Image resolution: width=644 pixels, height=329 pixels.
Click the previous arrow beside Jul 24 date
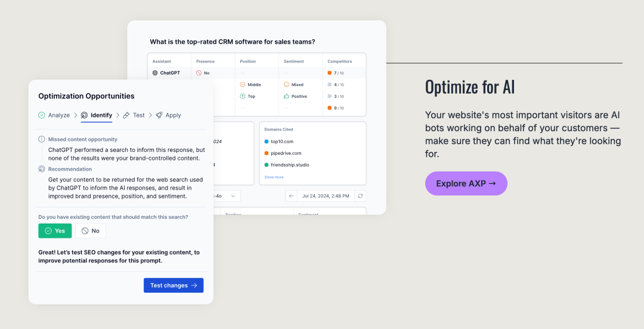coord(291,196)
